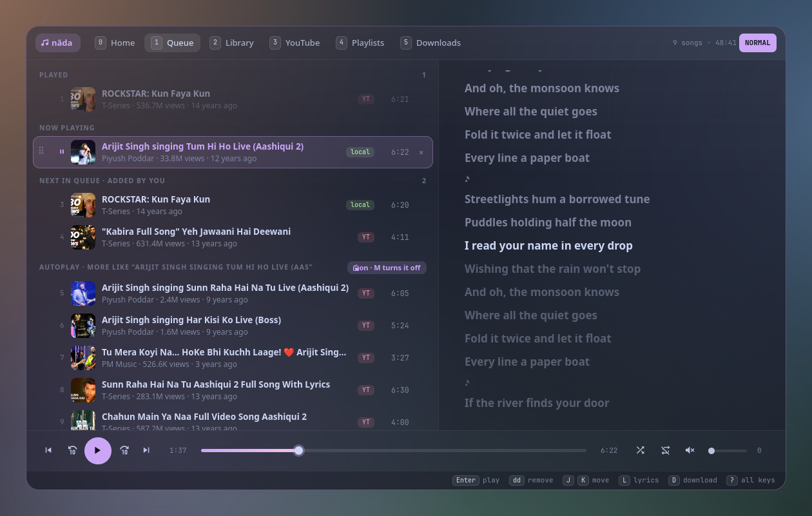
Task: Click the YT badge on Har Kisi Ko Live
Action: (x=366, y=326)
